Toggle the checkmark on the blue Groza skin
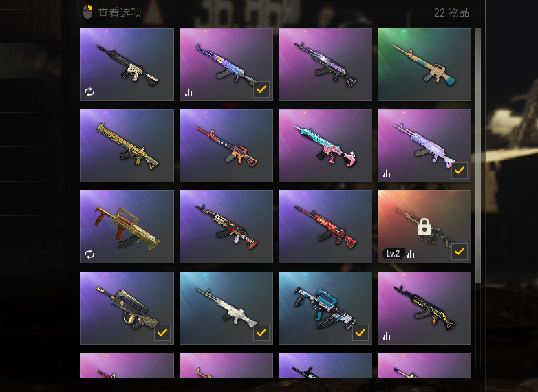This screenshot has width=538, height=392. pos(361,333)
